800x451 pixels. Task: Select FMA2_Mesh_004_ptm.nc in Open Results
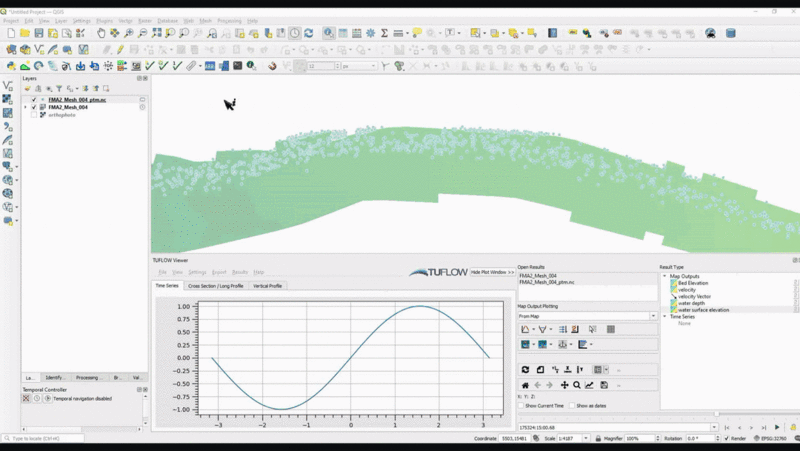click(x=546, y=282)
